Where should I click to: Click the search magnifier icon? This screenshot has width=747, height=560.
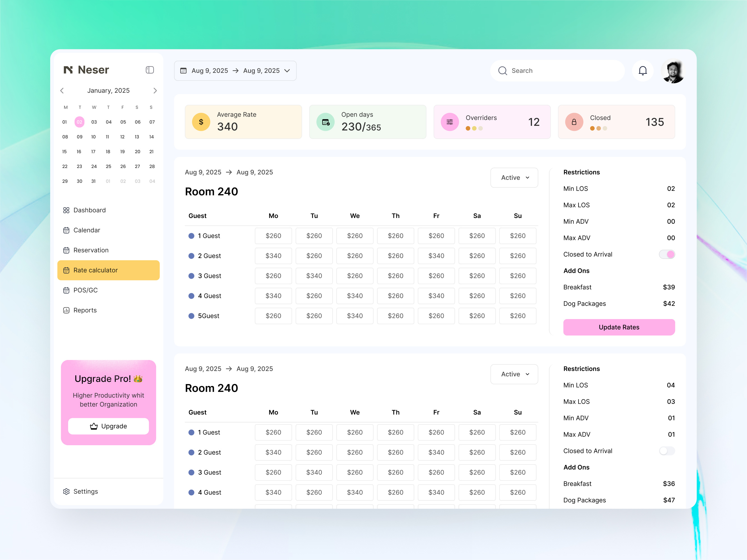(503, 71)
